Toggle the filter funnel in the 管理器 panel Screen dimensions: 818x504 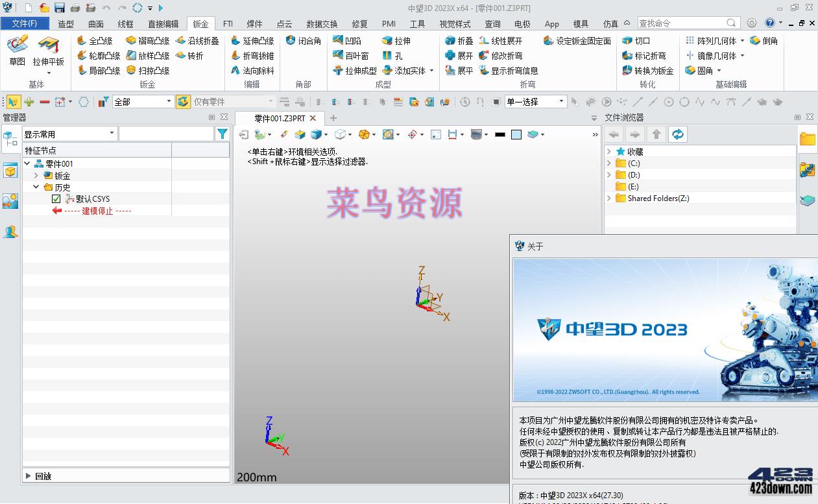click(223, 133)
